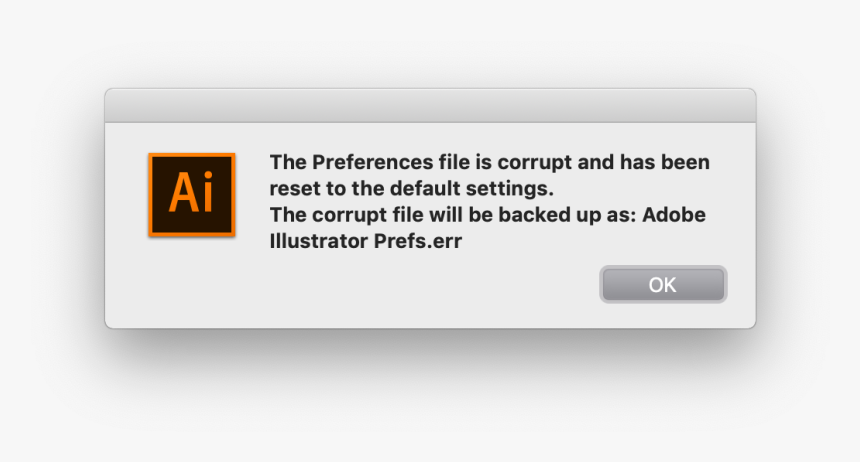Click the orange border of the Ai icon

[151, 194]
